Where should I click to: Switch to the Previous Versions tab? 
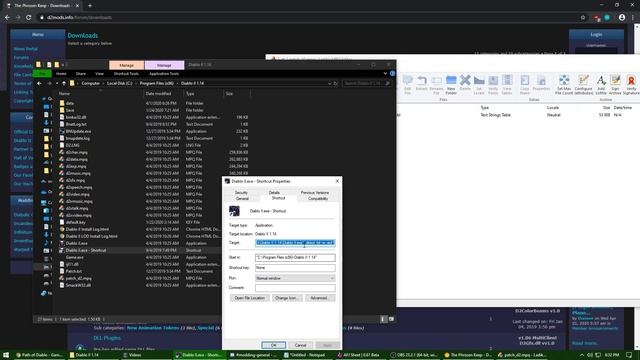click(x=315, y=192)
